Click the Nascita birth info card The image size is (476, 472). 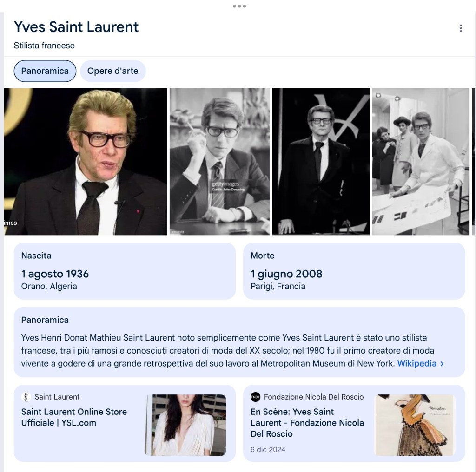point(125,271)
